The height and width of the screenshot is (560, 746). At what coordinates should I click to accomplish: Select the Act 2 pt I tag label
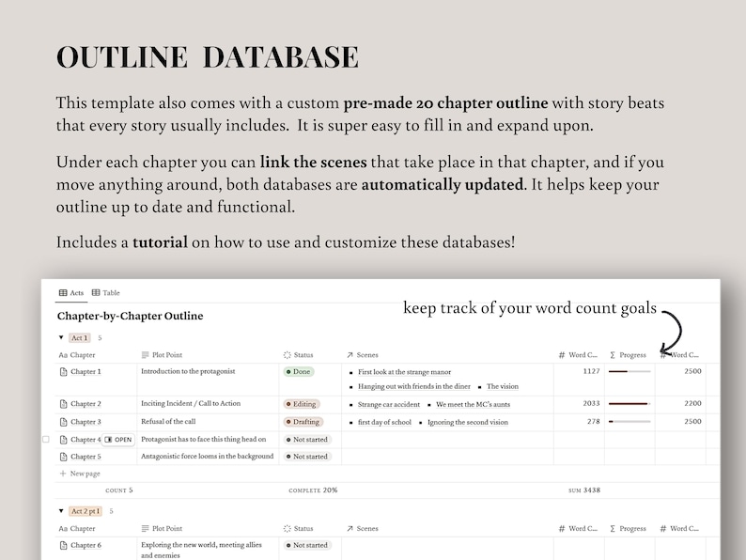tap(85, 511)
